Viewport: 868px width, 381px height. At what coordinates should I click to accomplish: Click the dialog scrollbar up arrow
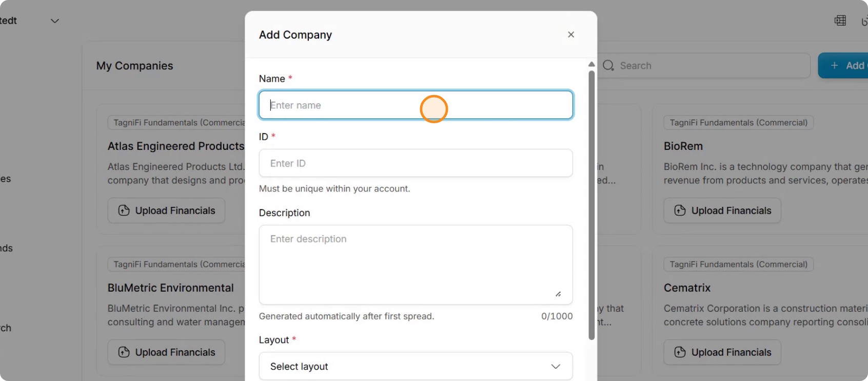591,64
